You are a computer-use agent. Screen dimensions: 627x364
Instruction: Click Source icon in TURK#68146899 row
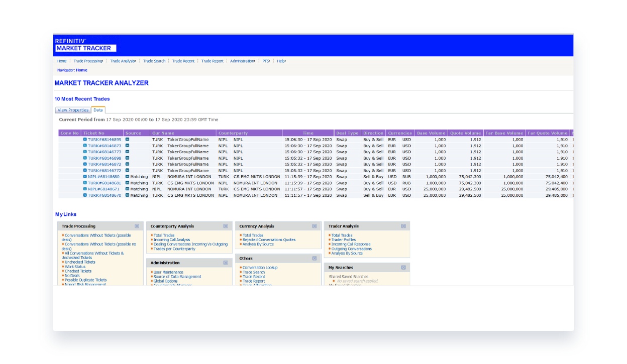click(127, 140)
